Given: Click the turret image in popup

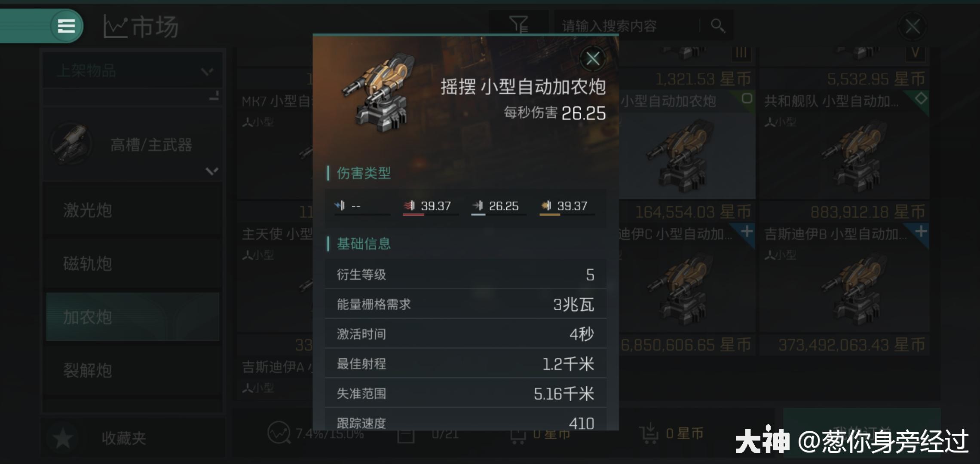Looking at the screenshot, I should coord(379,92).
